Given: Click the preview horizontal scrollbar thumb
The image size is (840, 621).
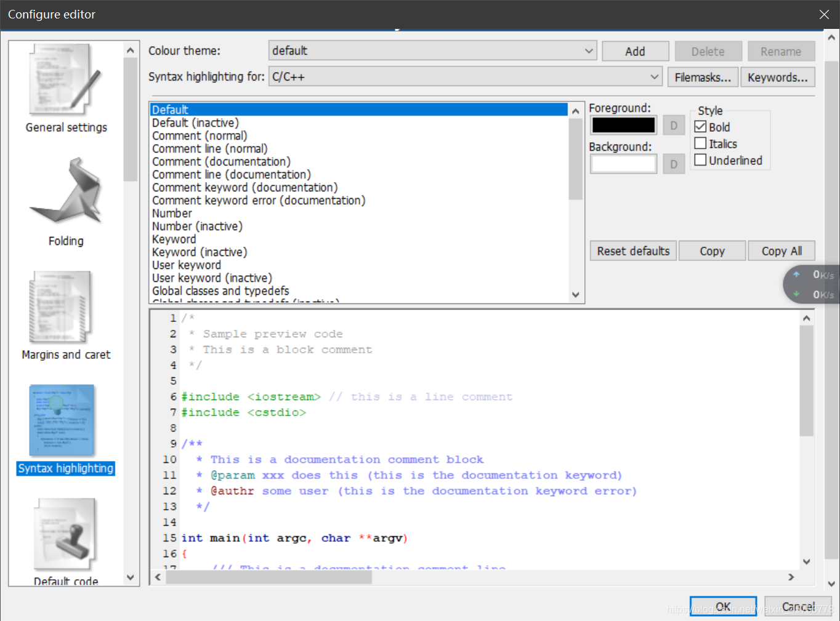Looking at the screenshot, I should coord(269,577).
